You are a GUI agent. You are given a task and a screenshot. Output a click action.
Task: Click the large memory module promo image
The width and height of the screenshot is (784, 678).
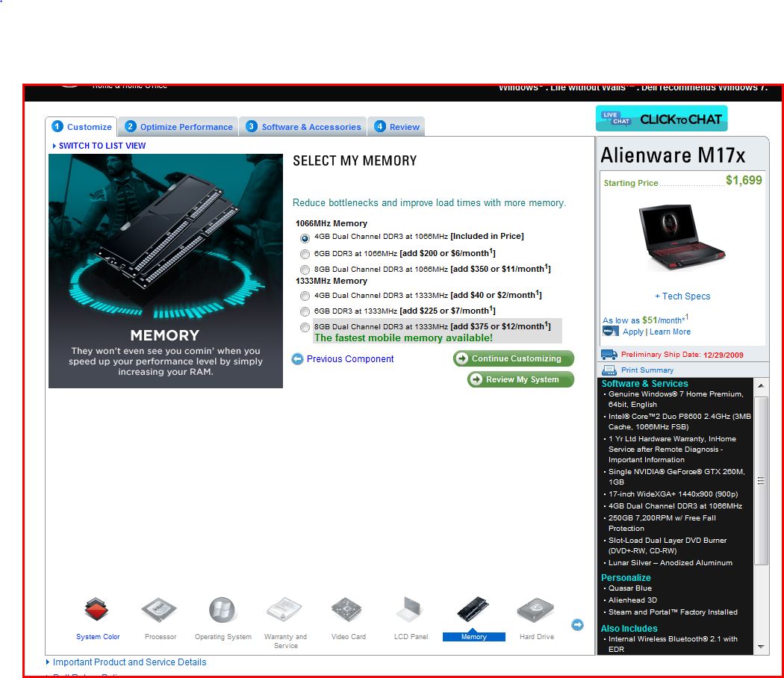pyautogui.click(x=166, y=270)
